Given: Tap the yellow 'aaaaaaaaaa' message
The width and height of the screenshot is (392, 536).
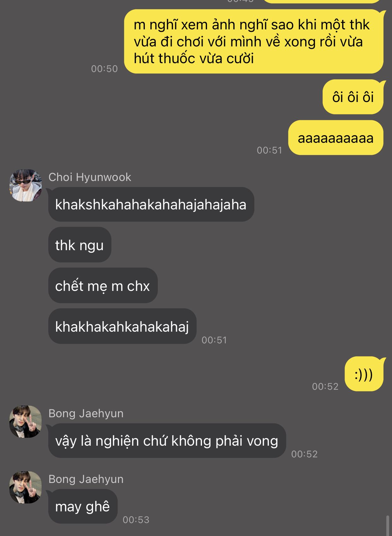Looking at the screenshot, I should click(336, 138).
